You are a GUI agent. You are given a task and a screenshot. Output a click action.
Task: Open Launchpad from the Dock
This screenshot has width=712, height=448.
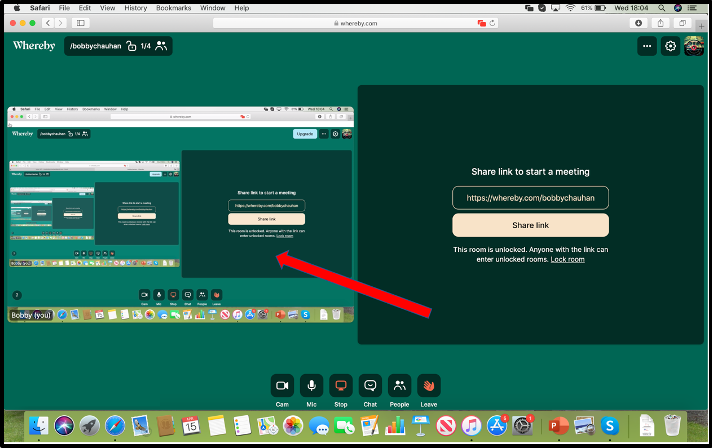[89, 426]
